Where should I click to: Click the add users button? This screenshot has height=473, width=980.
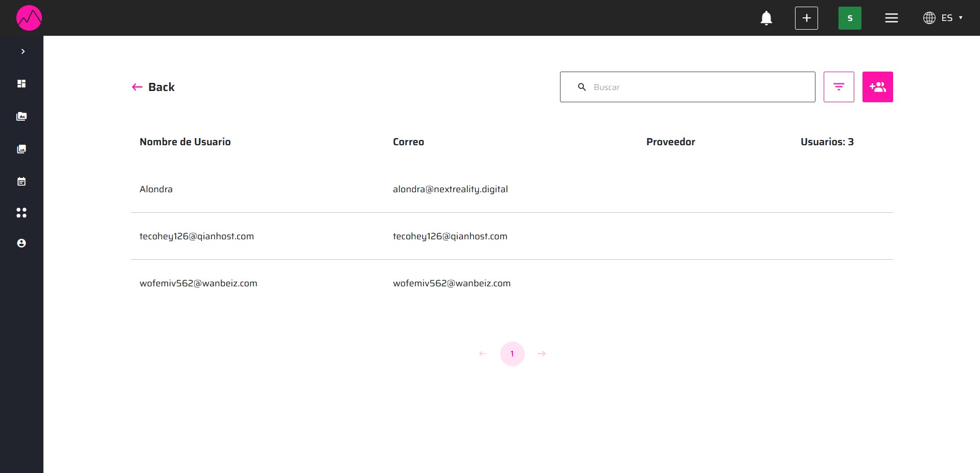click(878, 87)
